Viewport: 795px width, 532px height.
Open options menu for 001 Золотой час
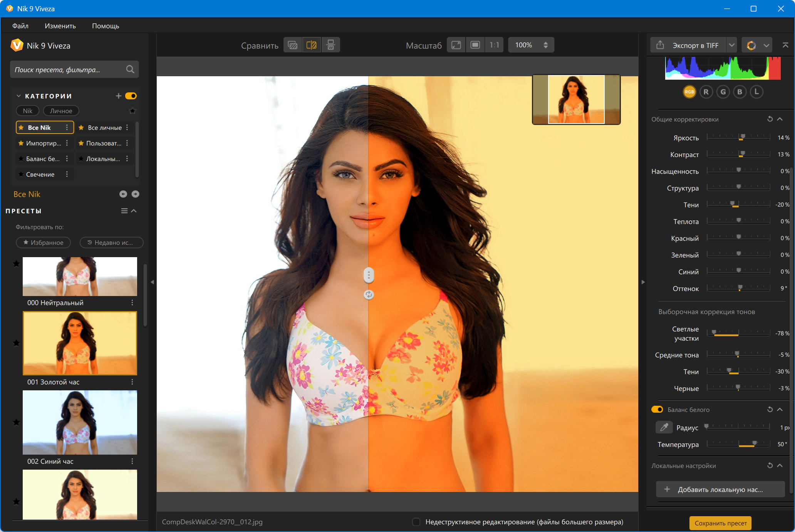coord(132,382)
